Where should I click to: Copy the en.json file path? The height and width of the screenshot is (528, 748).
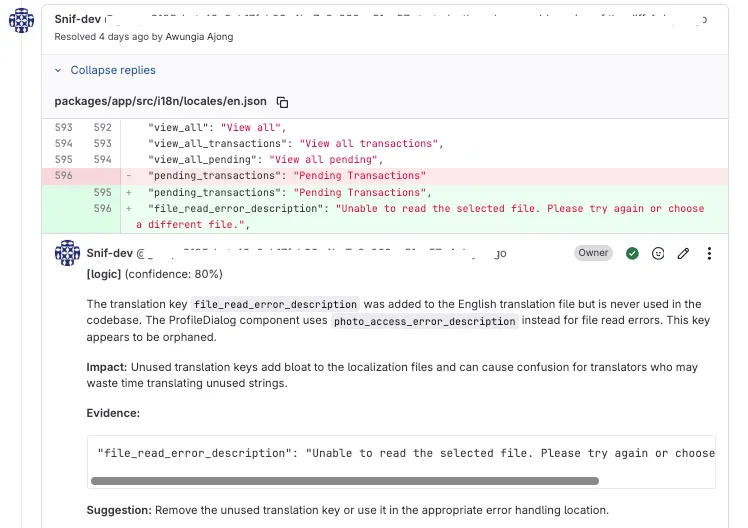pyautogui.click(x=282, y=102)
